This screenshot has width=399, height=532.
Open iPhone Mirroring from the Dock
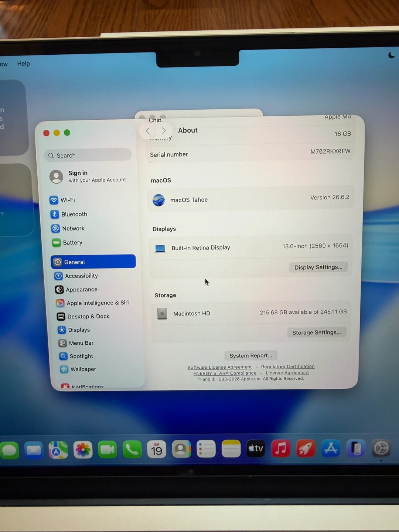pos(356,449)
